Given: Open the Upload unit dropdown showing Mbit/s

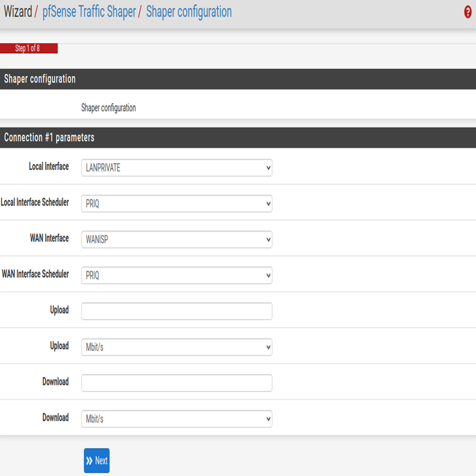Looking at the screenshot, I should pos(177,347).
